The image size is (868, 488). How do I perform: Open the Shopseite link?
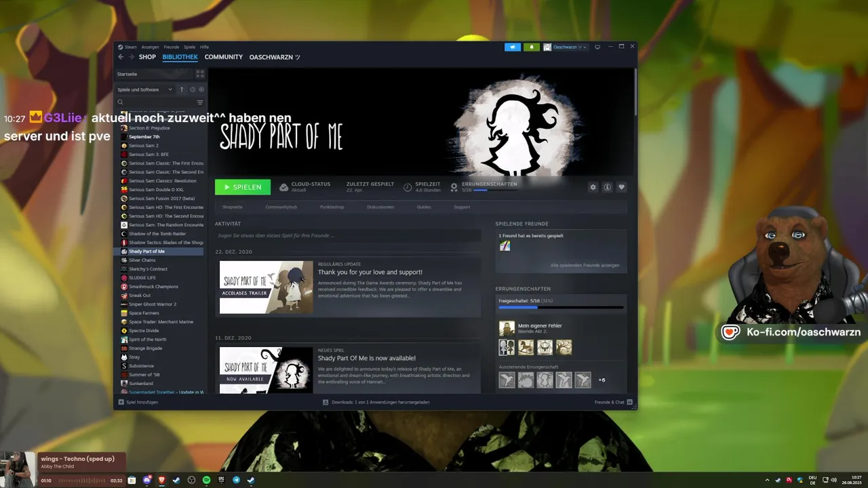coord(233,207)
